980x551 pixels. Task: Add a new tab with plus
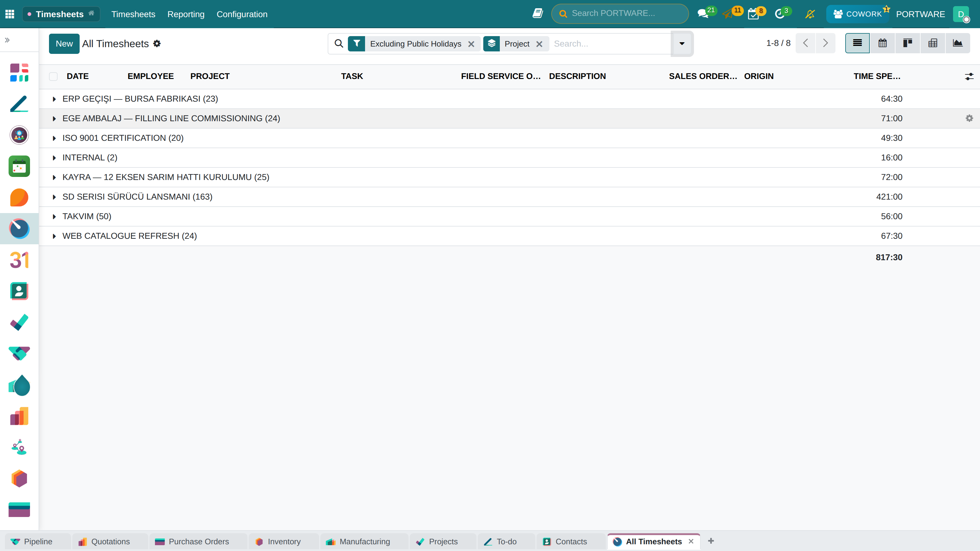pyautogui.click(x=710, y=541)
